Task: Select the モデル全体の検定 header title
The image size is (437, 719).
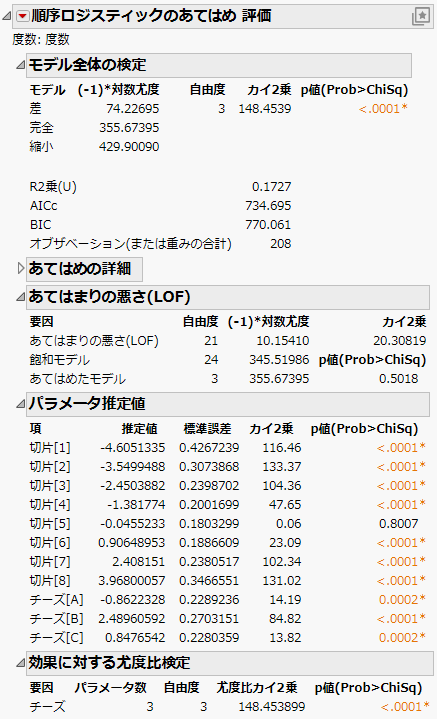Action: click(87, 65)
